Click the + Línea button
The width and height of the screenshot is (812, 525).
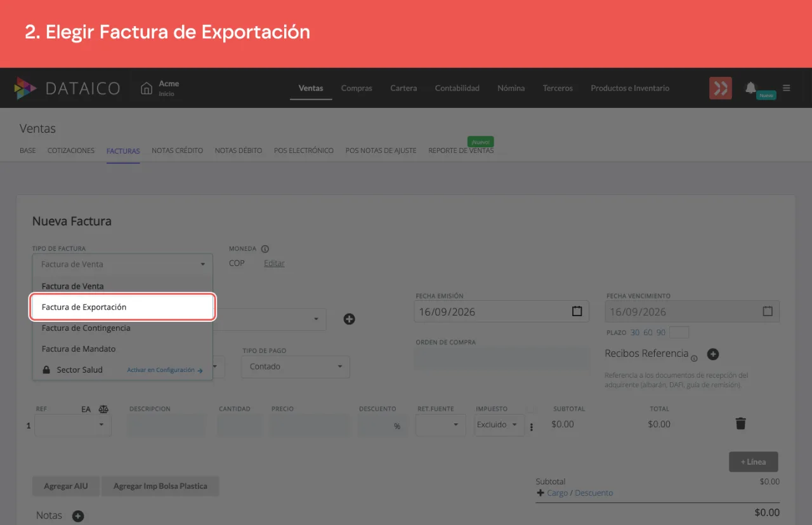(x=754, y=462)
